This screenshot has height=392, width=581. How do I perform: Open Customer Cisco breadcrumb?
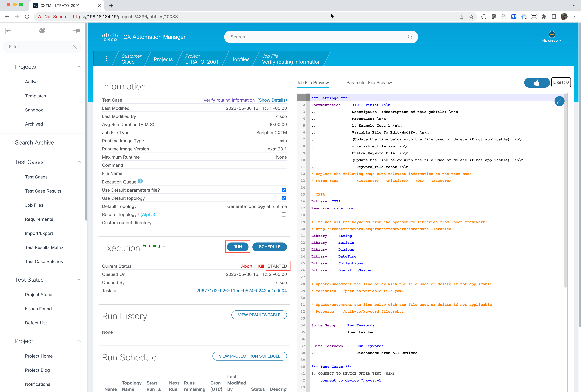point(131,59)
